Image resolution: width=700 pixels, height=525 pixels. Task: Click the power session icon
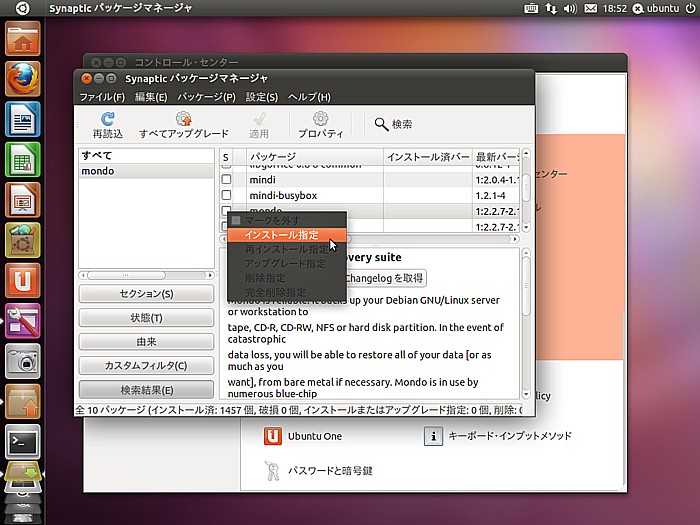point(690,8)
